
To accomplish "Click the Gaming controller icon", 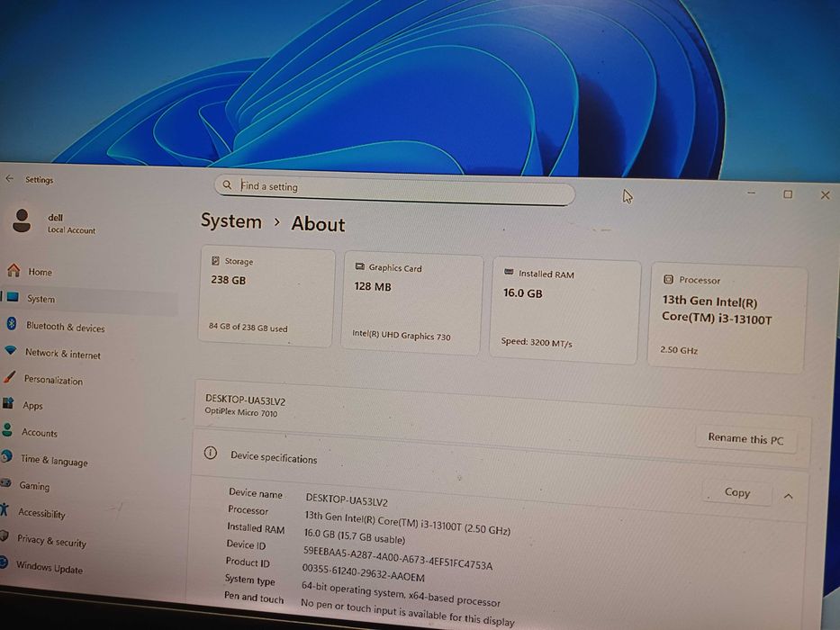I will pyautogui.click(x=5, y=482).
